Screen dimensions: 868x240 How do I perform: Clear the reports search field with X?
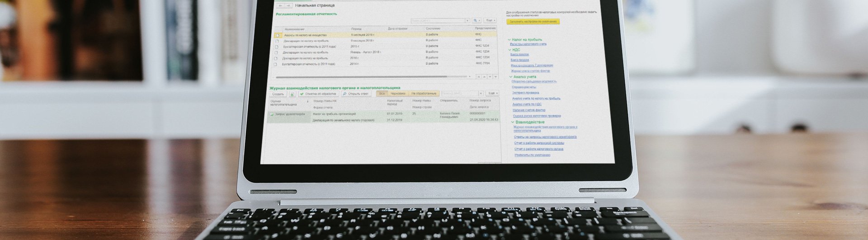pos(467,21)
